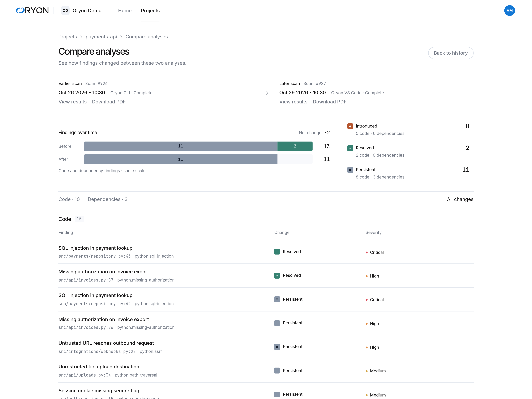Download PDF for later scan #927
532x399 pixels.
tap(330, 102)
